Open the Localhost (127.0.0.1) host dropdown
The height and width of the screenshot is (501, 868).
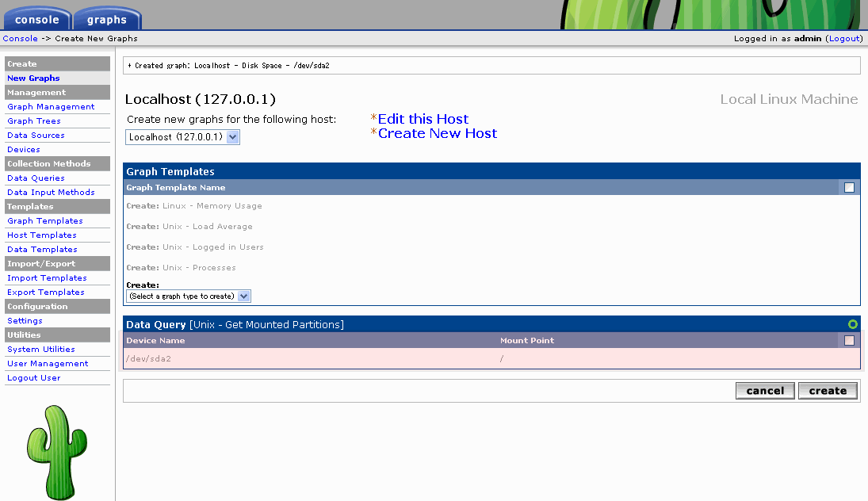click(x=182, y=137)
